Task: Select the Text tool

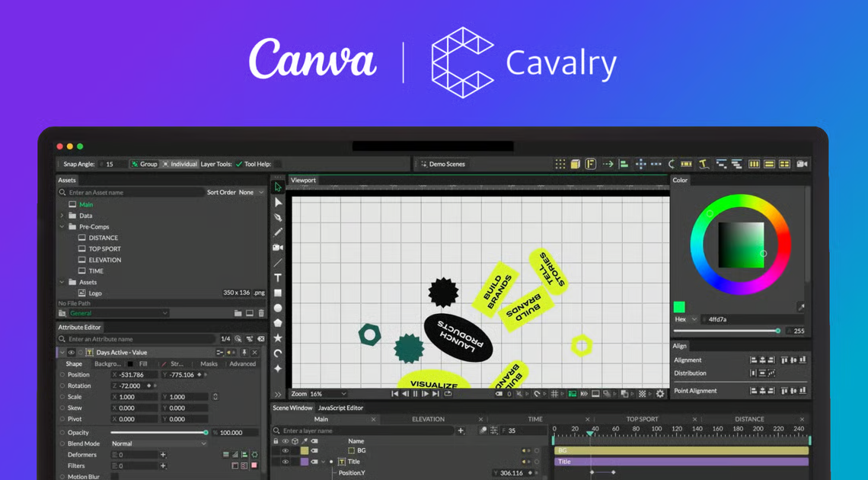Action: click(278, 278)
